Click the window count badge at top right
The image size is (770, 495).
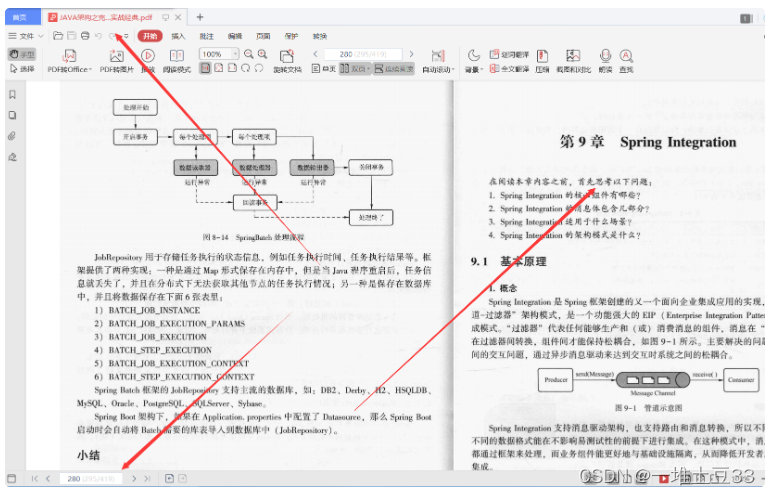tap(746, 19)
